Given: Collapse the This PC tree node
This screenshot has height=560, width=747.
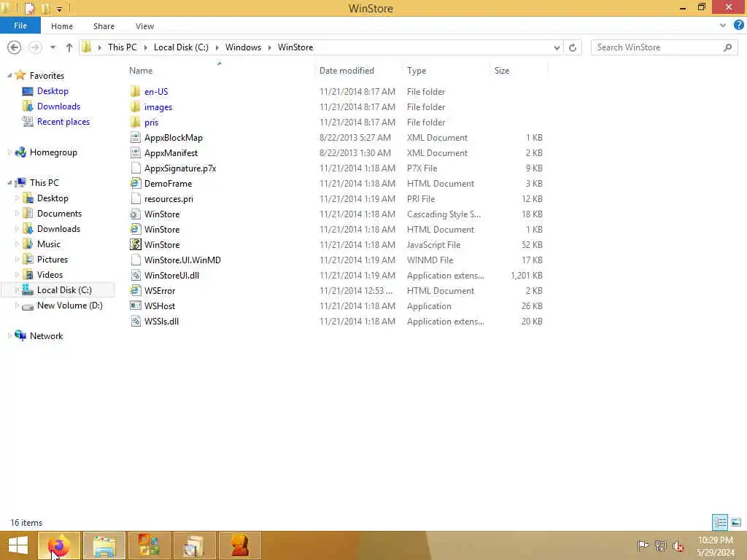Looking at the screenshot, I should point(9,182).
